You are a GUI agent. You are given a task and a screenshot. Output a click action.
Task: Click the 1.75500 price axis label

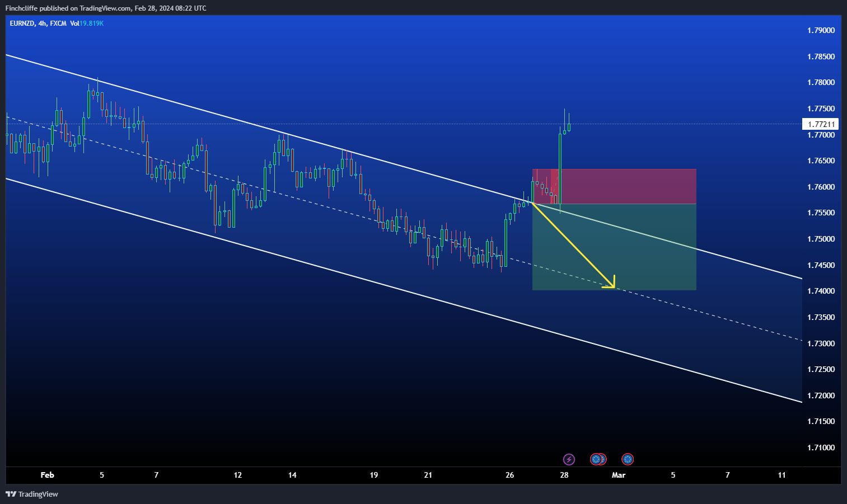point(821,213)
